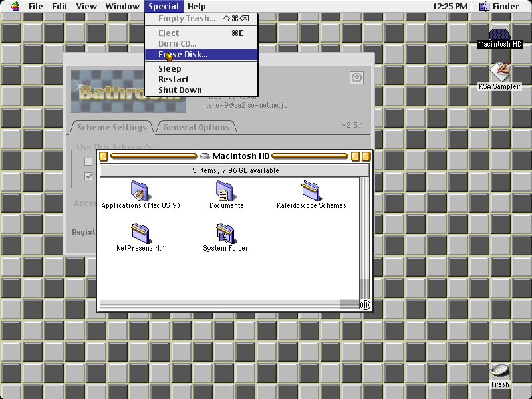Open the File menu
Viewport: 532px width, 399px height.
point(36,6)
